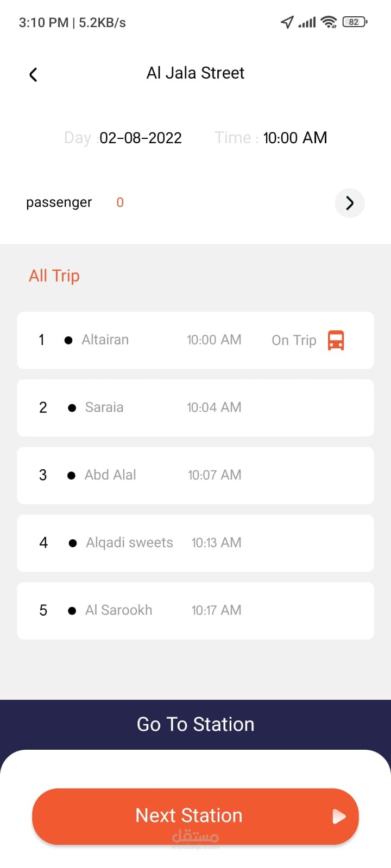Tap the play triangle in Next Station
This screenshot has height=868, width=391.
pos(339,816)
